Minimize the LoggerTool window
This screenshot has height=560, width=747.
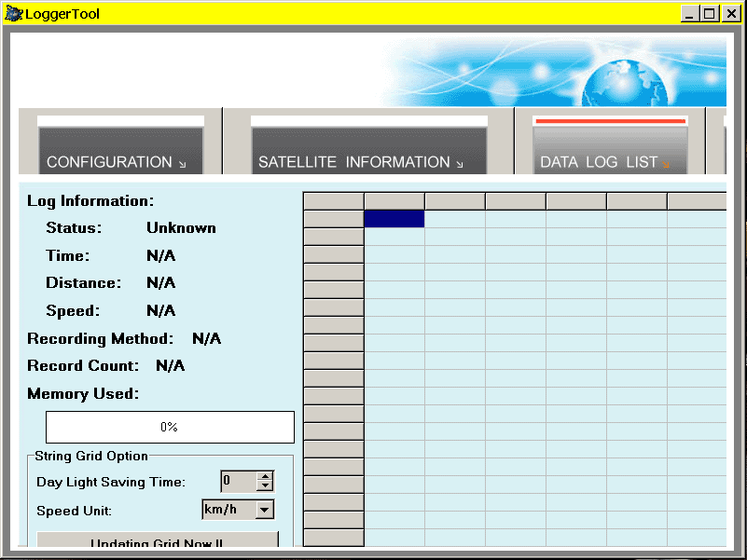pyautogui.click(x=689, y=14)
